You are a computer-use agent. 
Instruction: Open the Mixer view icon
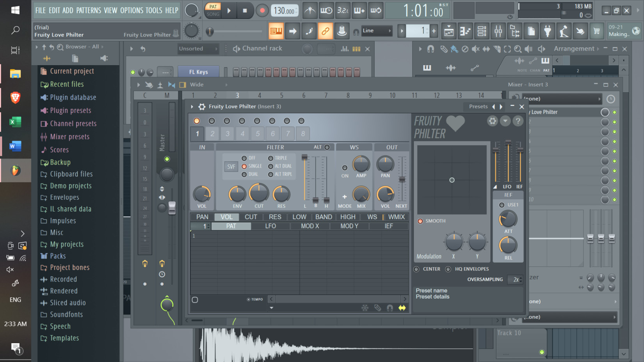498,31
